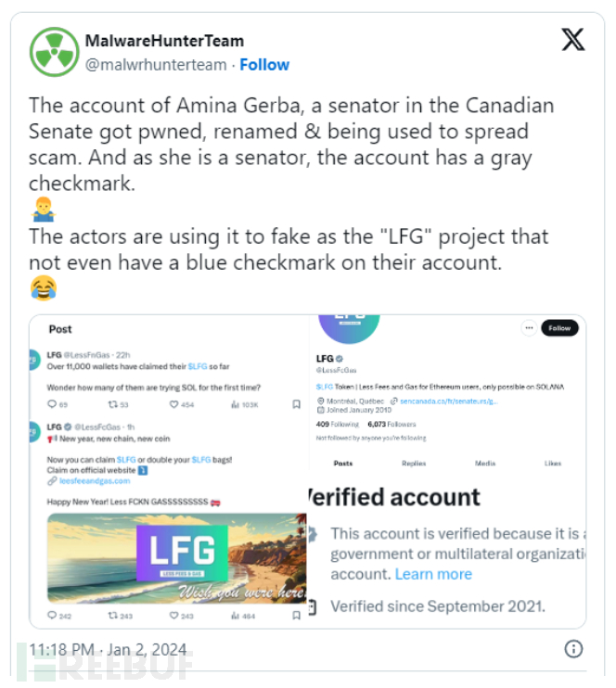This screenshot has height=688, width=616.
Task: Click the MalwareHunterTeam profile avatar
Action: pyautogui.click(x=55, y=52)
